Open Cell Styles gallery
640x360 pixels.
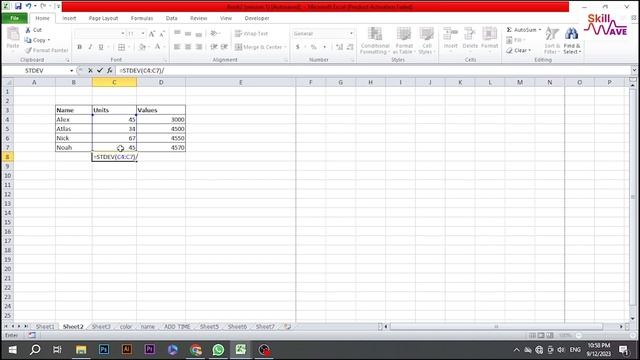click(x=427, y=40)
